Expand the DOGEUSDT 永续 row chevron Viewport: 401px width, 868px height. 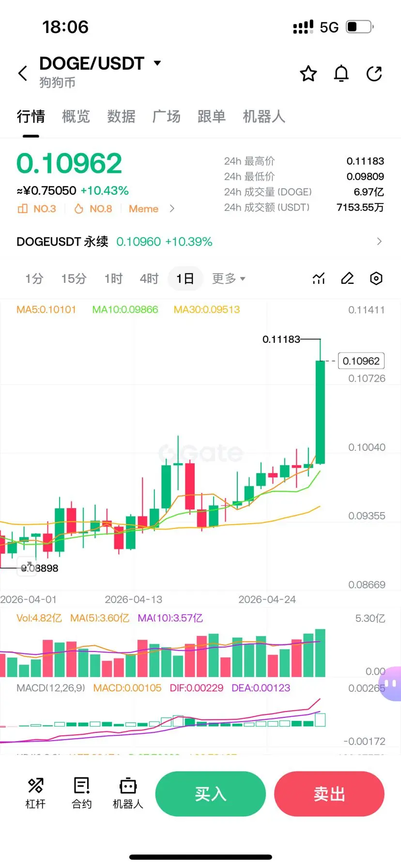tap(379, 241)
